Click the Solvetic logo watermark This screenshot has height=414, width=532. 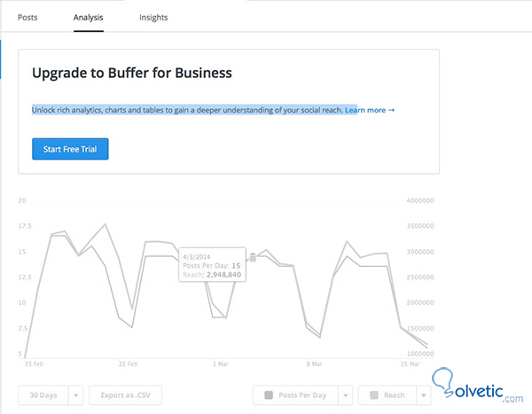pos(480,386)
